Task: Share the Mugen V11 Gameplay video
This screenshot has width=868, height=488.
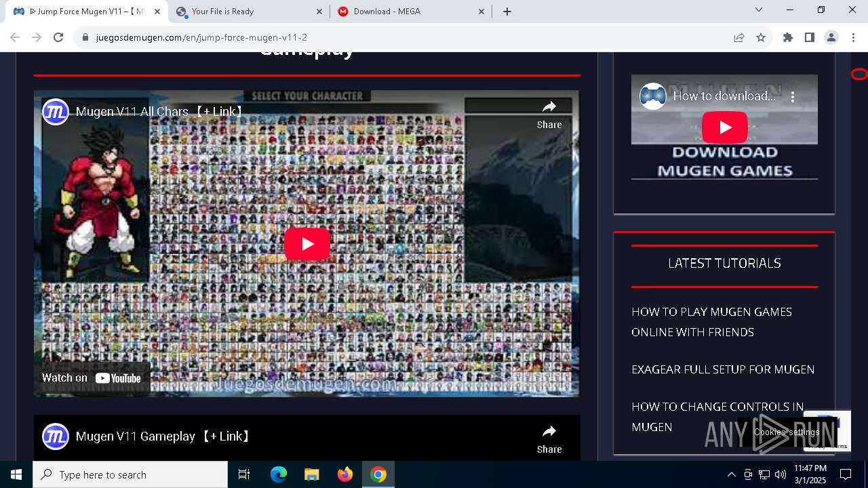Action: pyautogui.click(x=549, y=439)
